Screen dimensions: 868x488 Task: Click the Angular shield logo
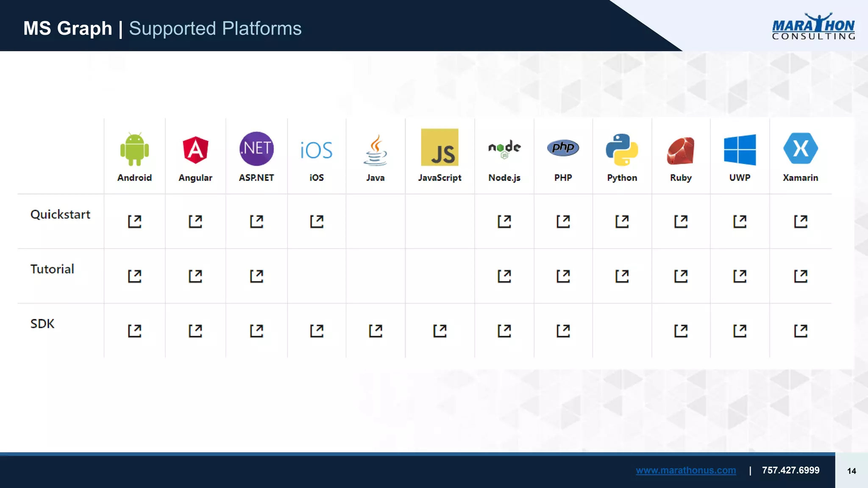coord(195,150)
